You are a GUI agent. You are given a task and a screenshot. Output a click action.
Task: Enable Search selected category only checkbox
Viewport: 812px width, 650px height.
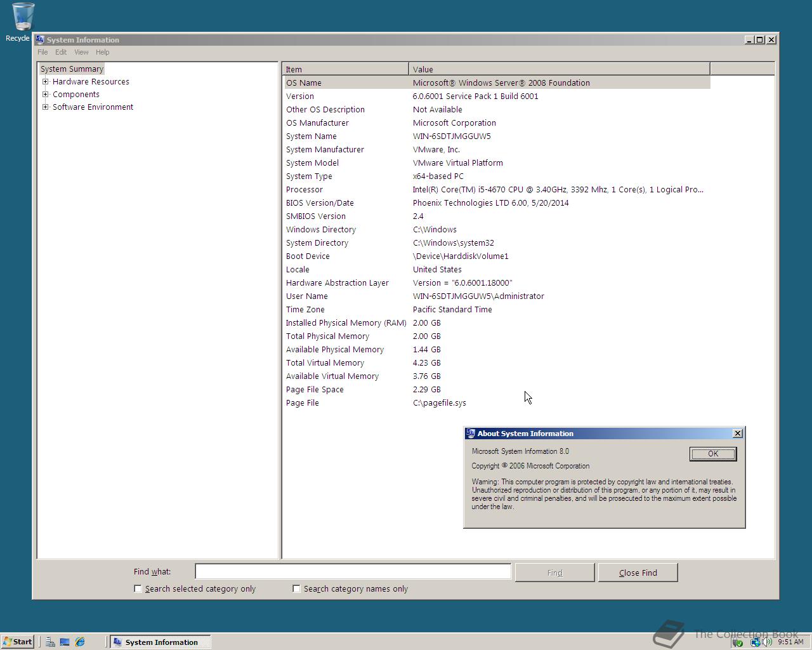coord(138,588)
